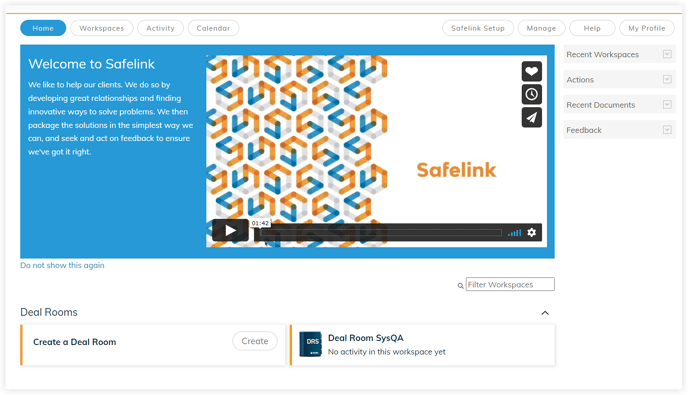Image resolution: width=688 pixels, height=395 pixels.
Task: Click the 'Create a Deal Room' text
Action: click(x=75, y=342)
